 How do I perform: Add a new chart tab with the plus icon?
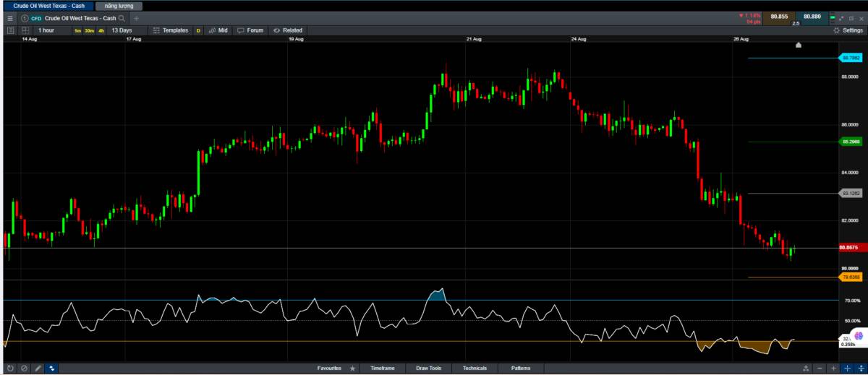(136, 18)
